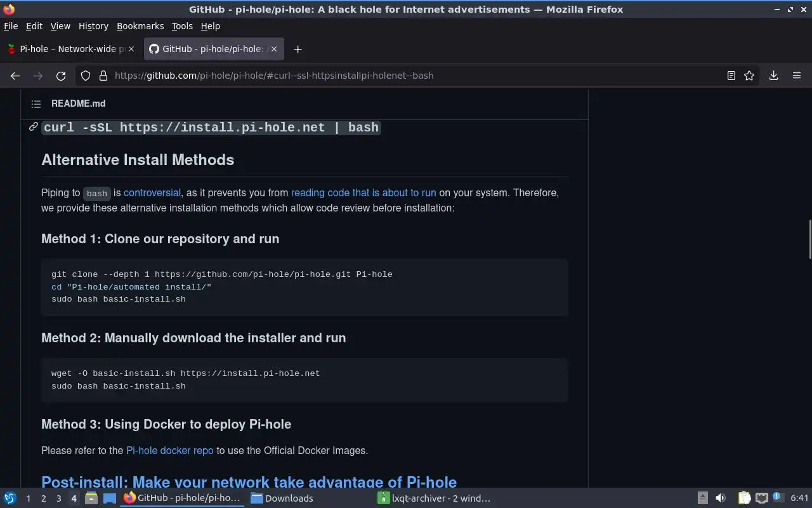Viewport: 812px width, 508px height.
Task: Open volume control in tray
Action: point(721,498)
